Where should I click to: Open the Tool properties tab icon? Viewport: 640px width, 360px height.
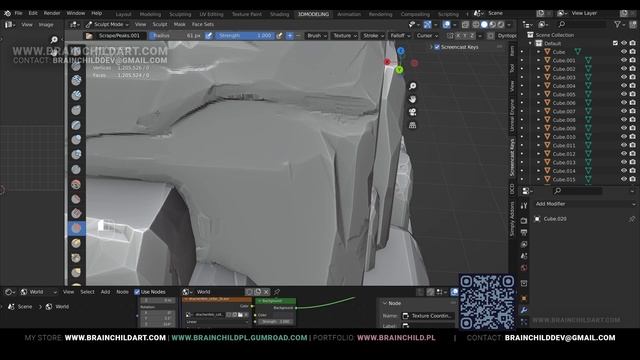click(524, 206)
